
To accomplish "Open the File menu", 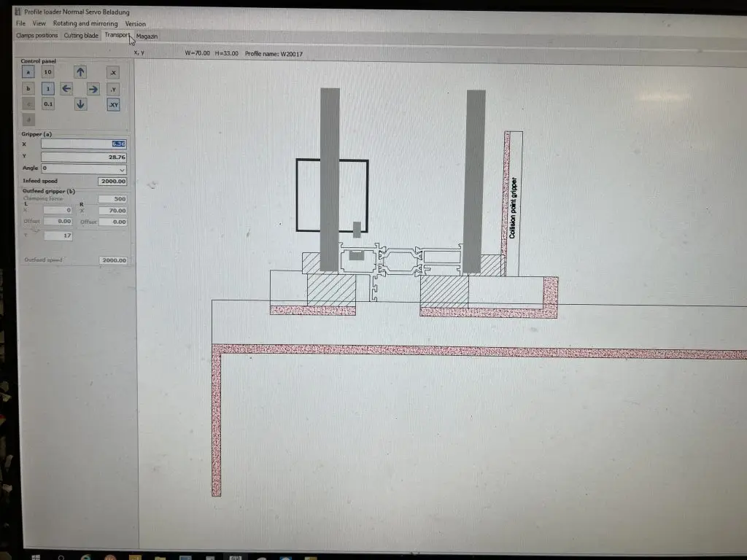I will [x=20, y=23].
